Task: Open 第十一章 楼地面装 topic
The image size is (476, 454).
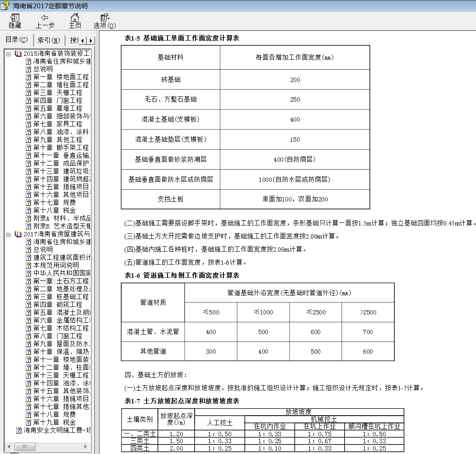Action: click(x=62, y=360)
